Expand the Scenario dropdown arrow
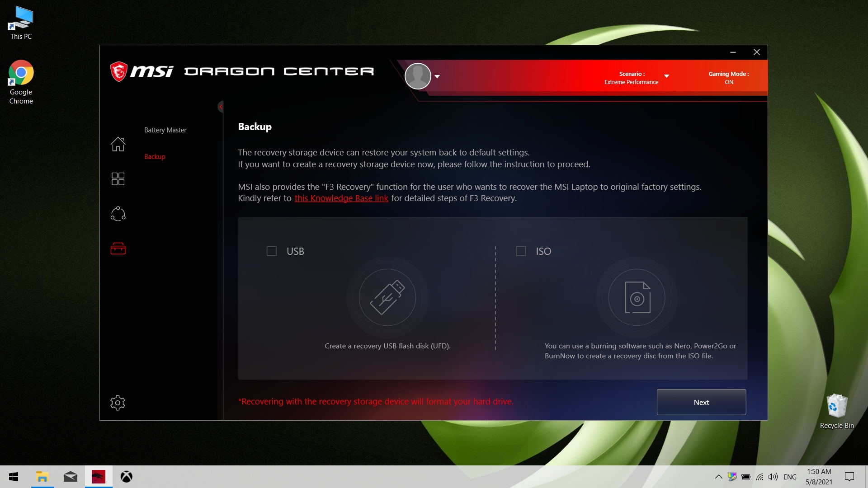This screenshot has height=488, width=868. click(x=666, y=76)
